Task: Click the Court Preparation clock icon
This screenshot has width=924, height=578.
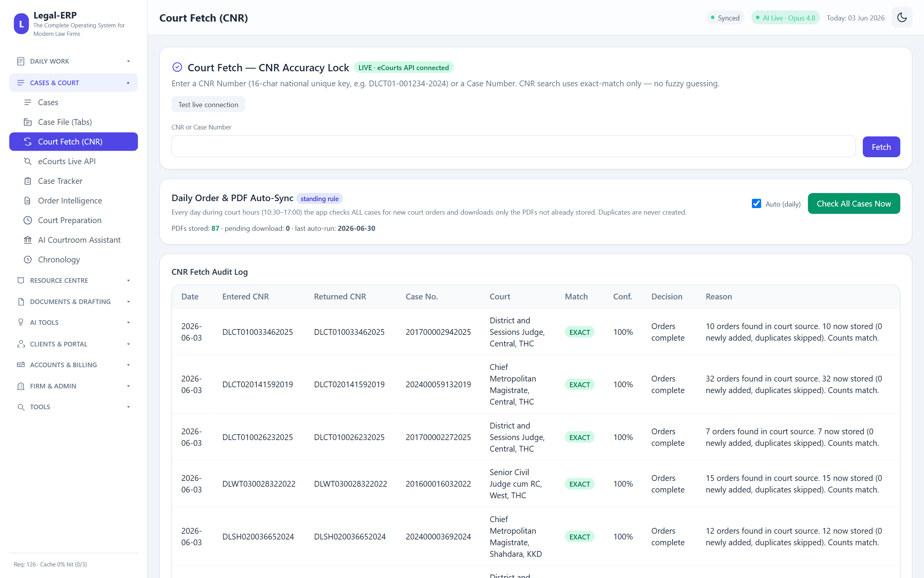Action: pos(28,220)
